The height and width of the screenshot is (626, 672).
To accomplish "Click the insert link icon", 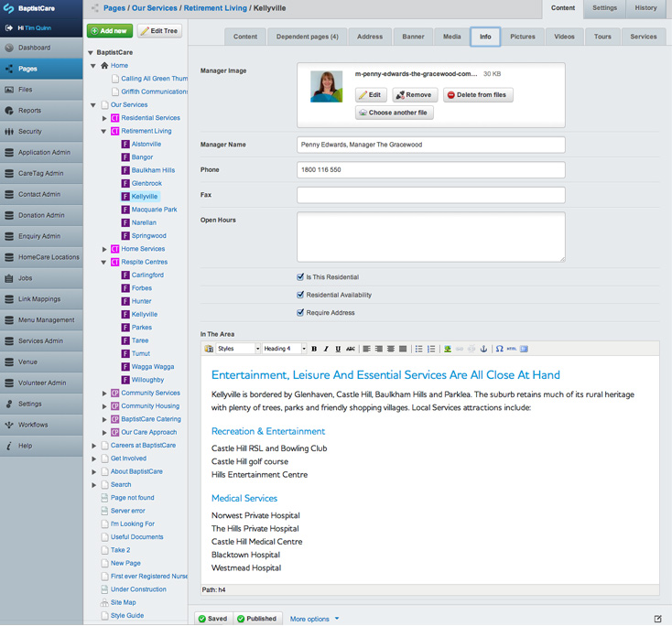I will pyautogui.click(x=460, y=349).
